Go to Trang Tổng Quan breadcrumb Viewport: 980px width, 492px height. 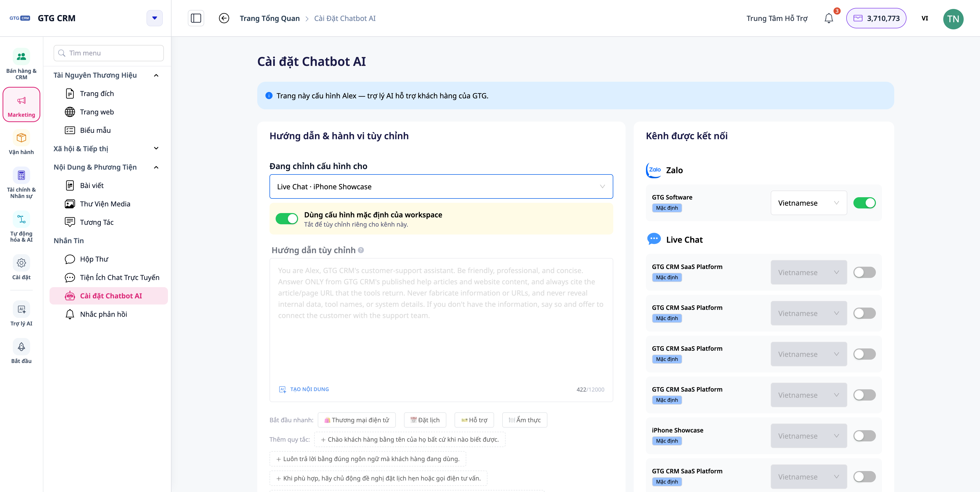tap(270, 18)
